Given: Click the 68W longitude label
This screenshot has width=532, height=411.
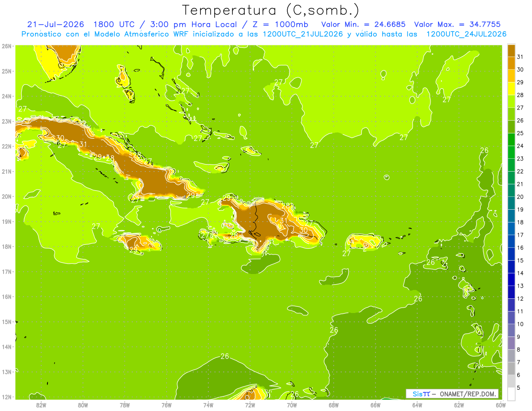Looking at the screenshot, I should click(x=334, y=405).
